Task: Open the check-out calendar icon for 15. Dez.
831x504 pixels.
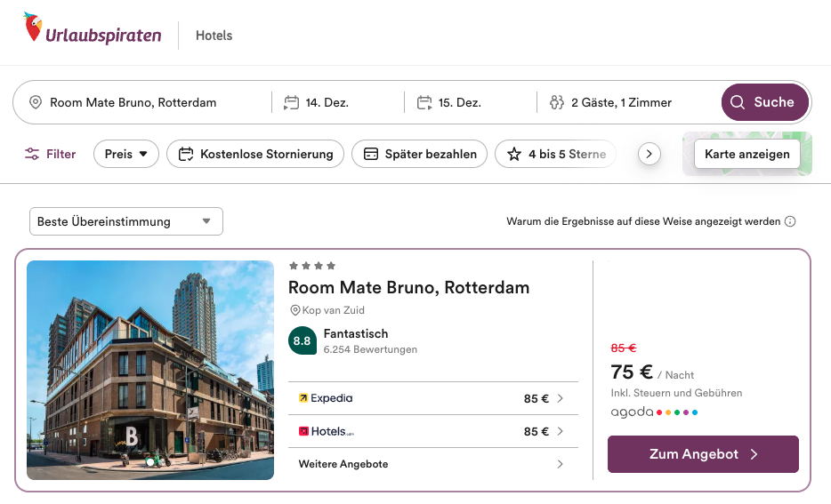Action: [x=424, y=102]
